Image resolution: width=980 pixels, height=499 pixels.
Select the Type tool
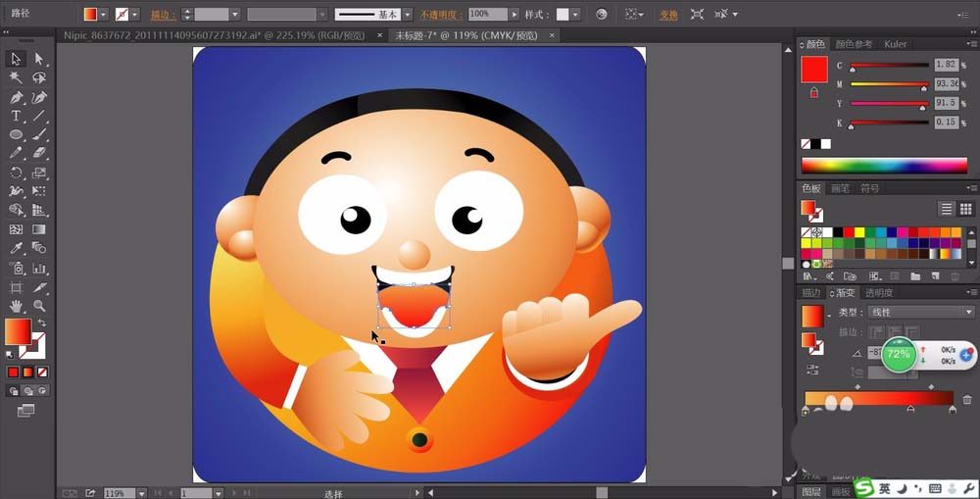16,116
